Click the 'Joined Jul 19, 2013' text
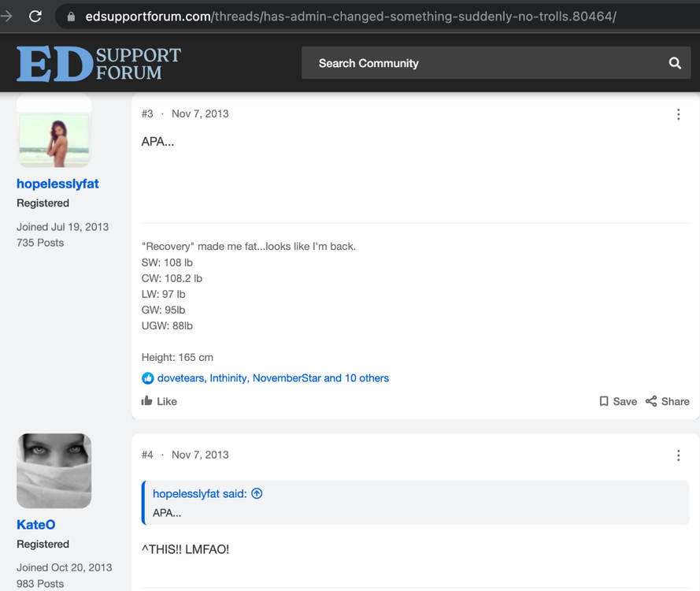 pyautogui.click(x=62, y=227)
